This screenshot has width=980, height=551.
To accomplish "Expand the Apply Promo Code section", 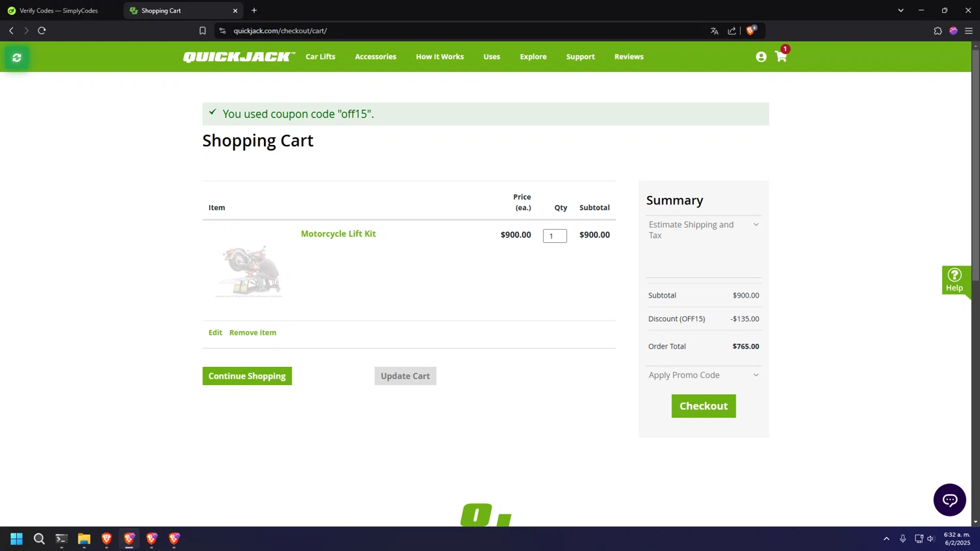I will (x=704, y=375).
